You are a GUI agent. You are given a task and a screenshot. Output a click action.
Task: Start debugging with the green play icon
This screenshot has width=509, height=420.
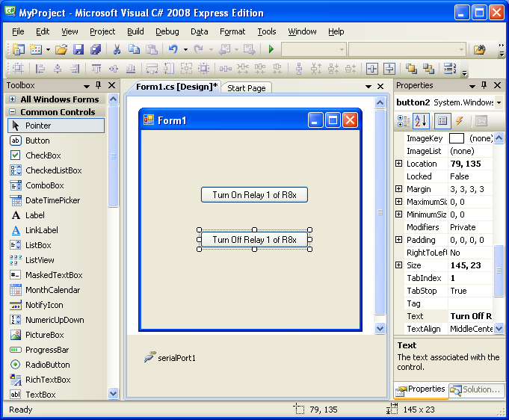(x=271, y=49)
